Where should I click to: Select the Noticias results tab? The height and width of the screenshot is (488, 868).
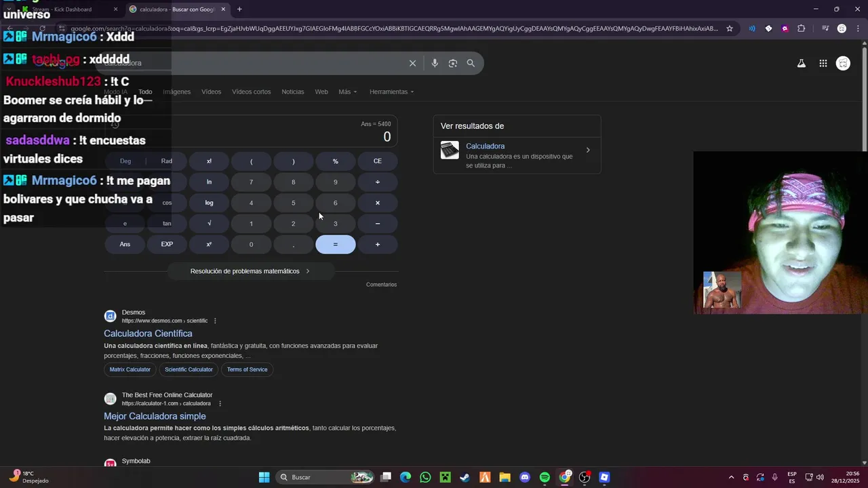[x=293, y=91]
